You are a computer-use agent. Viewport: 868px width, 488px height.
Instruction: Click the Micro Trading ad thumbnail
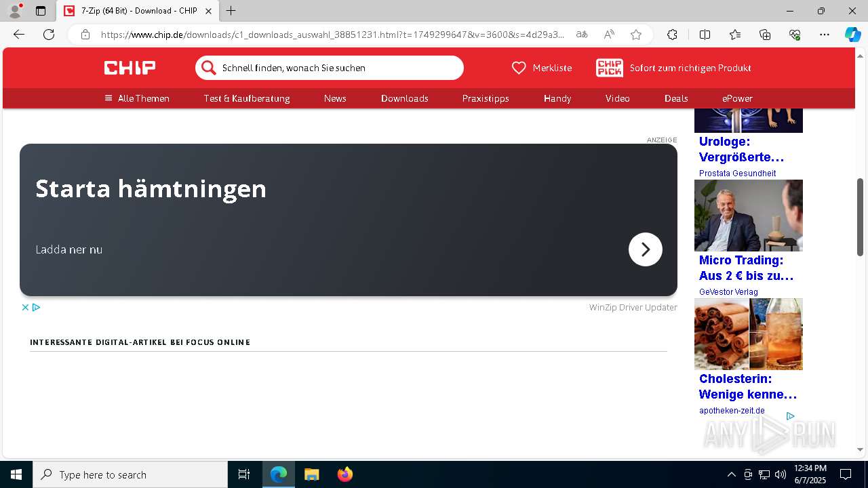pyautogui.click(x=749, y=216)
